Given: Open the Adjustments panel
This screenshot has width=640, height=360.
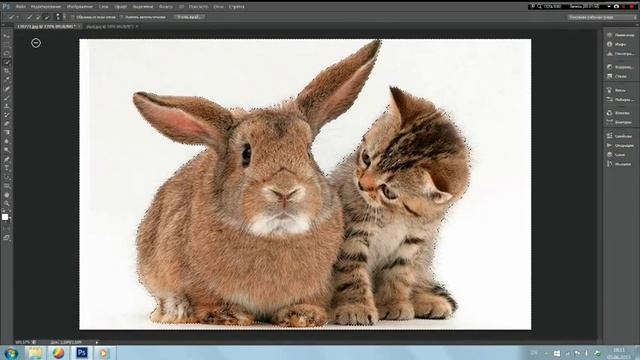Looking at the screenshot, I should [x=620, y=67].
